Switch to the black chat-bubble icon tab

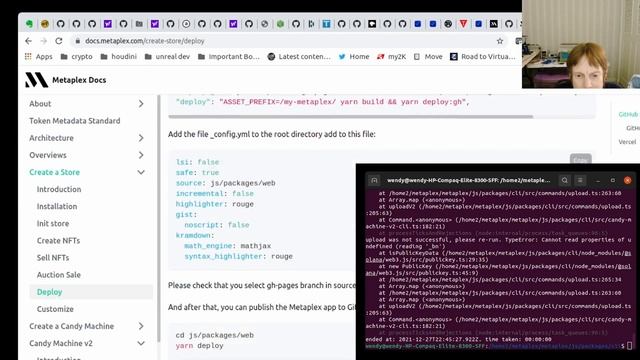(372, 24)
